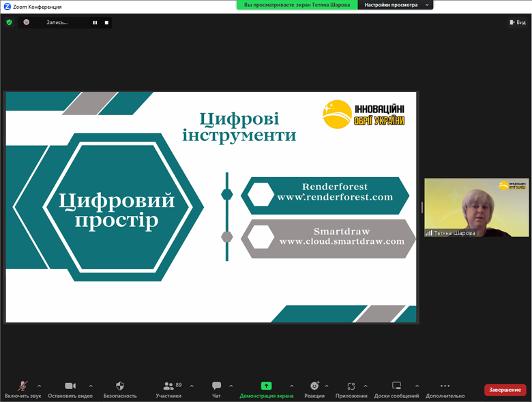Expand apps options arrow
The height and width of the screenshot is (402, 532).
(366, 386)
